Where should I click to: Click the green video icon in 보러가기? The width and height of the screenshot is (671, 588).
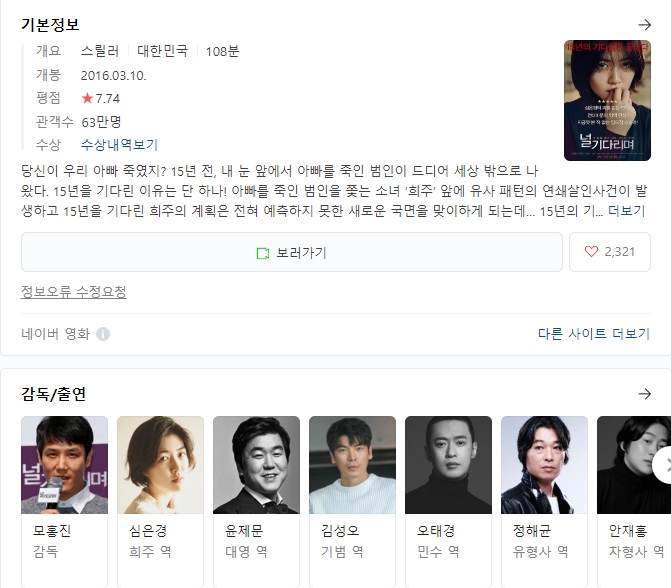(262, 253)
